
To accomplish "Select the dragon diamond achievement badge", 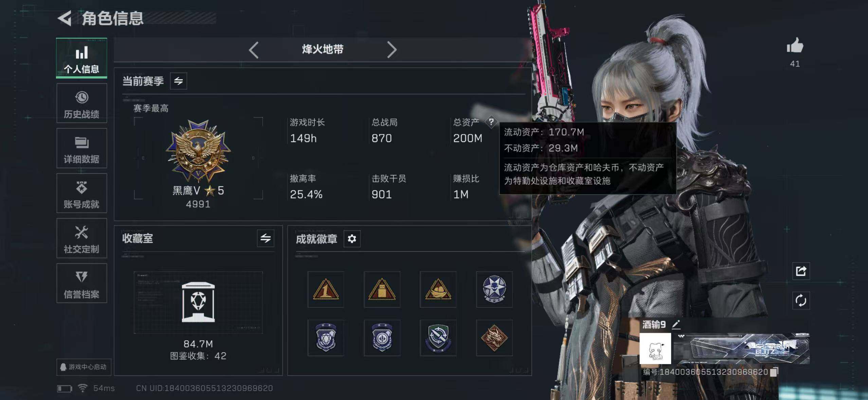I will [x=494, y=338].
